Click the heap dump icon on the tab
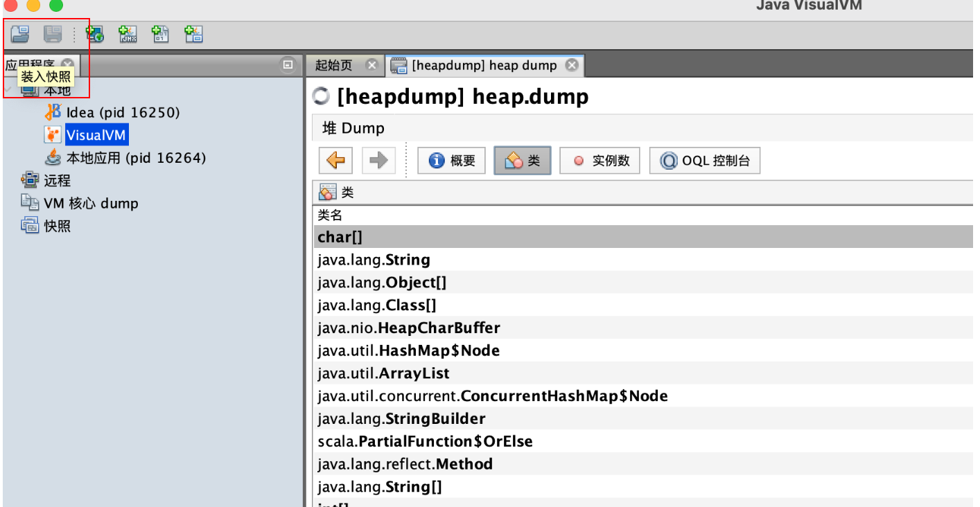 point(399,65)
